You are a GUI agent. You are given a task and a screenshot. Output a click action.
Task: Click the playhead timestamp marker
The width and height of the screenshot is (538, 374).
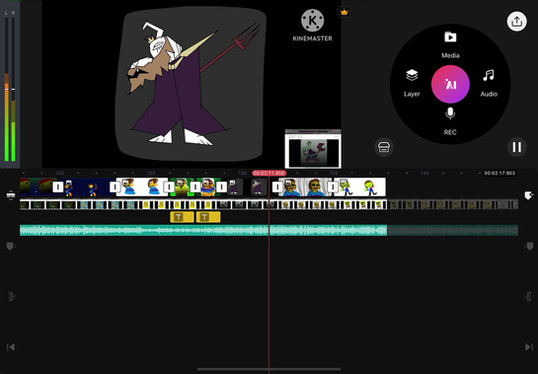click(x=269, y=173)
